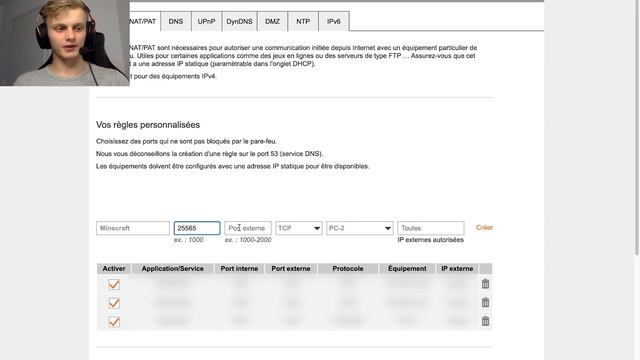
Task: Click the Minecraft application name field
Action: coord(133,228)
